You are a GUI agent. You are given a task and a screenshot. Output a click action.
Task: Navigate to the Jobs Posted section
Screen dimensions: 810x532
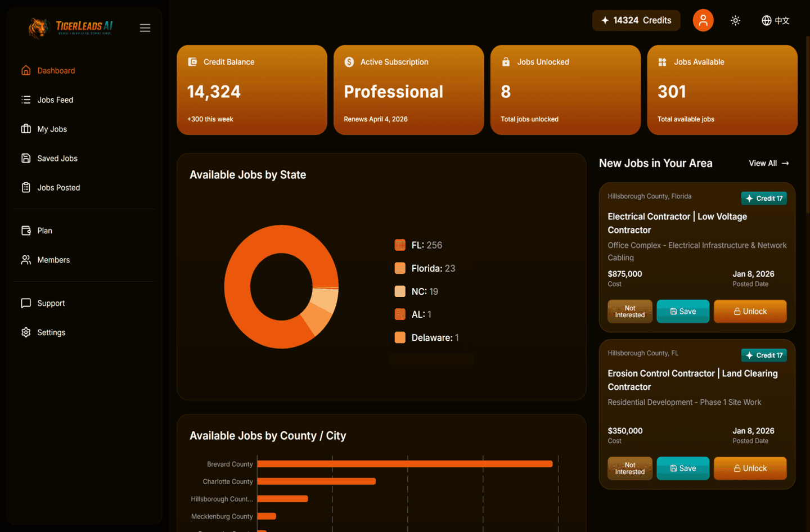tap(26, 187)
